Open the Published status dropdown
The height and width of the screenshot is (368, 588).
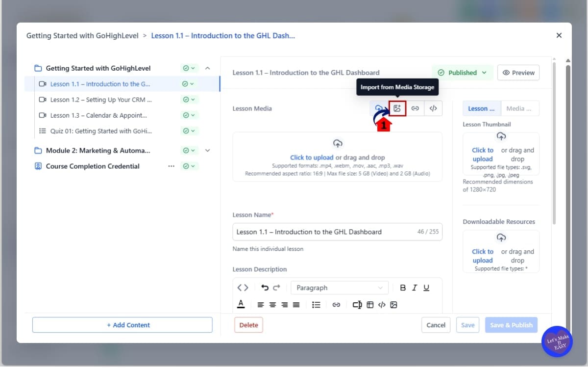[462, 73]
